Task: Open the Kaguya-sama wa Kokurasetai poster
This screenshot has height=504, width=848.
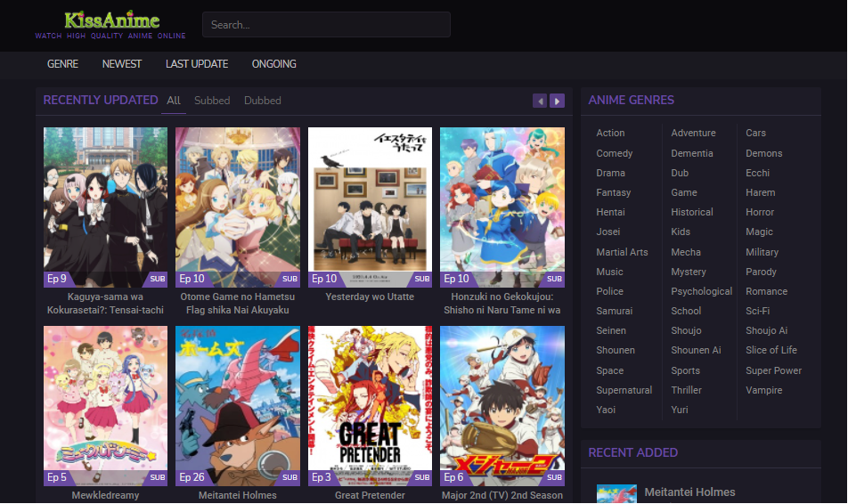Action: click(105, 207)
